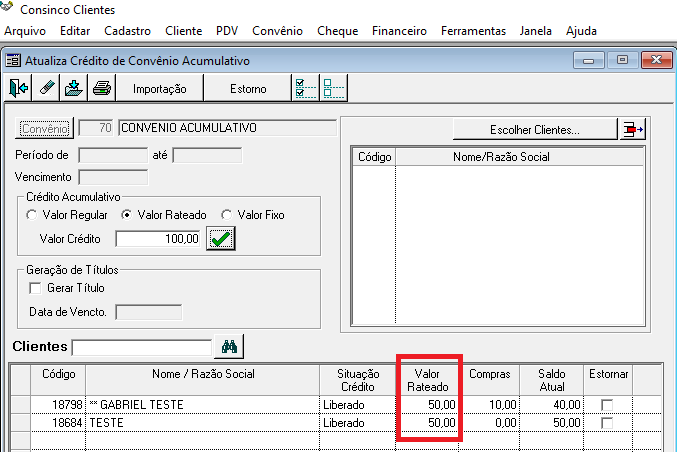Select the Valor Rateado radio option
Viewport: 677px width, 452px height.
[x=126, y=215]
